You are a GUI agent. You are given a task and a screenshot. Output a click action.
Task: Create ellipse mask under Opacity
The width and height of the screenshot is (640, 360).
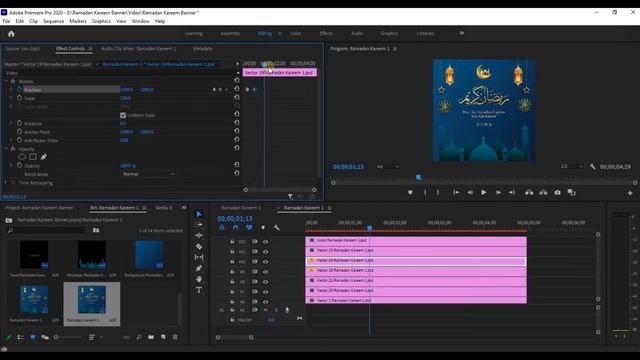(x=22, y=157)
